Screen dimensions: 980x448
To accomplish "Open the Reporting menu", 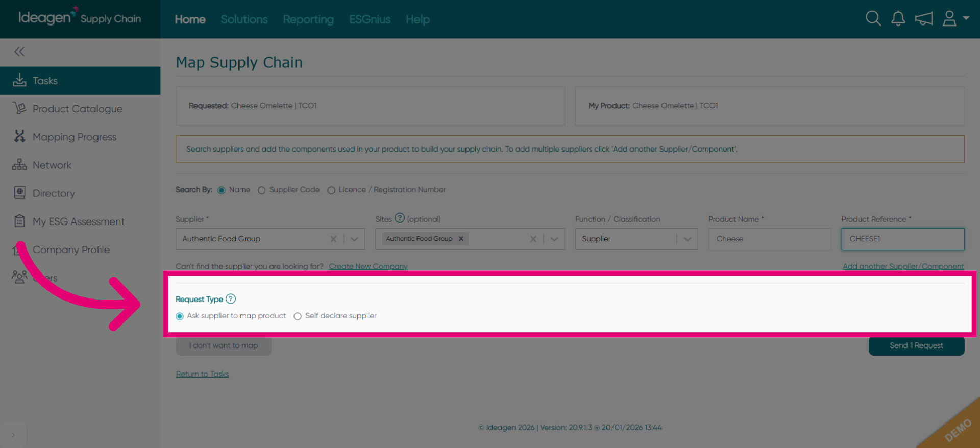I will [308, 19].
